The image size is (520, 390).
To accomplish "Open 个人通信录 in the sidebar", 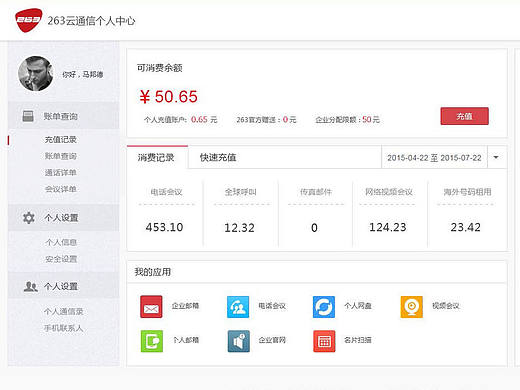I will [63, 312].
